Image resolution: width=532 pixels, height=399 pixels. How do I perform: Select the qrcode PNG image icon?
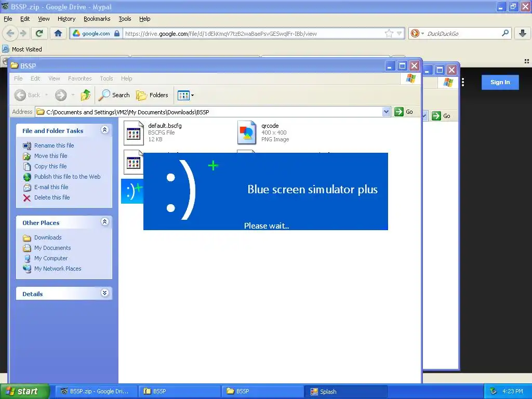click(247, 132)
